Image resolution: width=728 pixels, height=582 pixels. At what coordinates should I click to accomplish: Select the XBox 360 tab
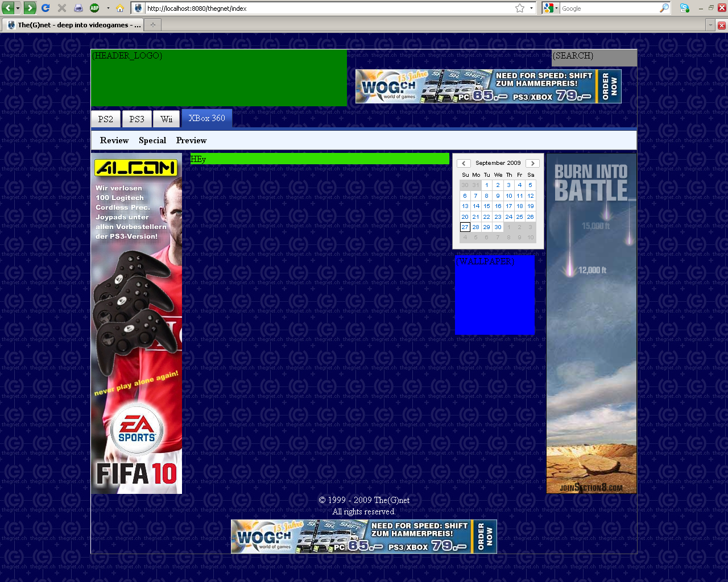pos(206,118)
